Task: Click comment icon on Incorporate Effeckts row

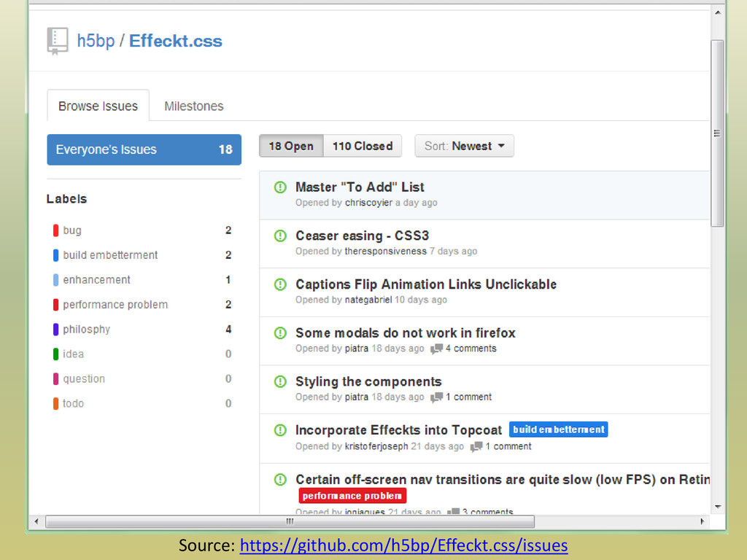Action: click(476, 447)
